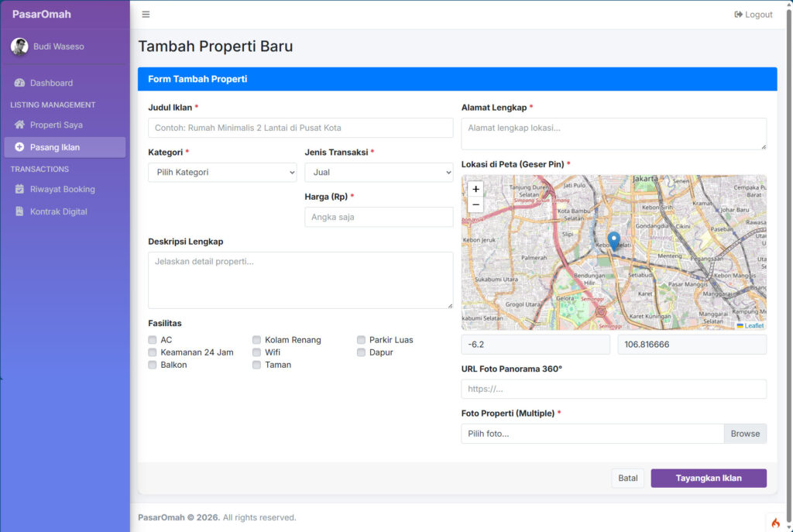This screenshot has width=793, height=532.
Task: Enable the AC facility checkbox
Action: click(x=153, y=340)
